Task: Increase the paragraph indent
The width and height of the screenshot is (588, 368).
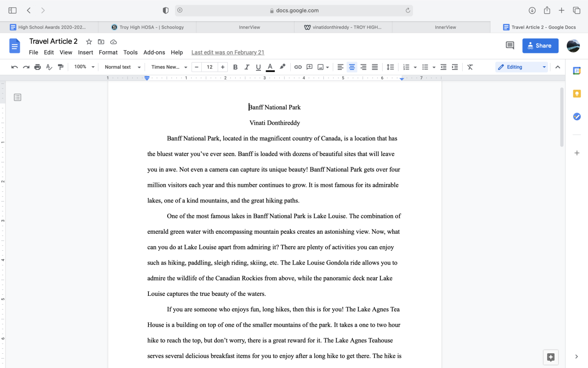Action: [x=455, y=67]
